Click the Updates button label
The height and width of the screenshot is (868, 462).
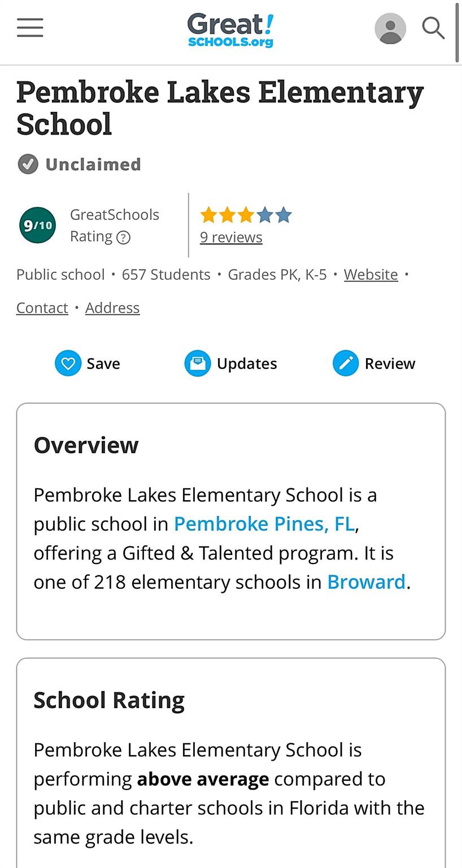pos(247,363)
